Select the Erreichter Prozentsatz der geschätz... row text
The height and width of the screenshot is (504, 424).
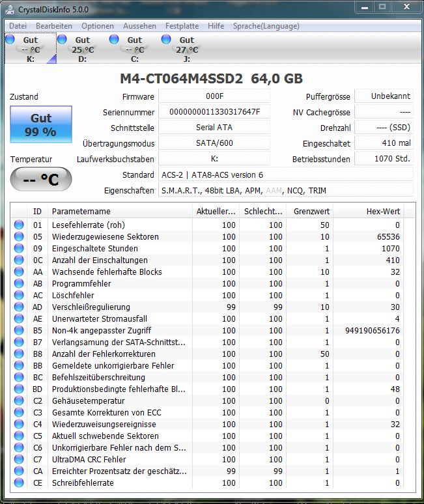click(x=119, y=471)
